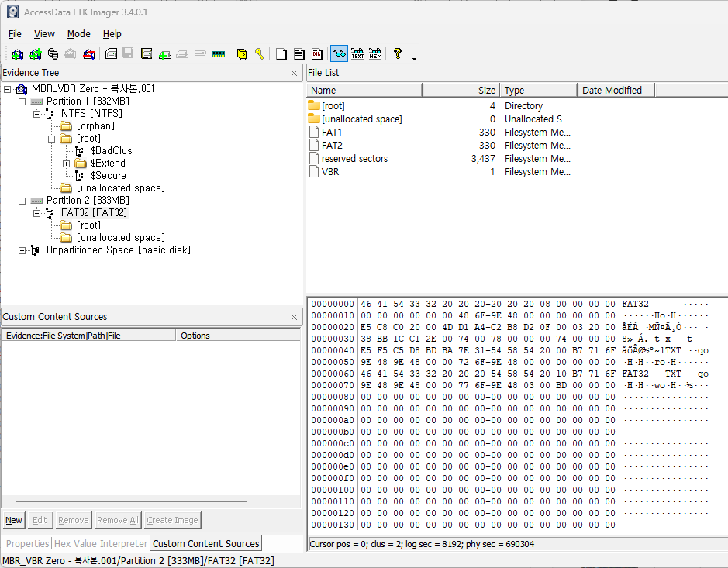Open the File menu

point(15,34)
